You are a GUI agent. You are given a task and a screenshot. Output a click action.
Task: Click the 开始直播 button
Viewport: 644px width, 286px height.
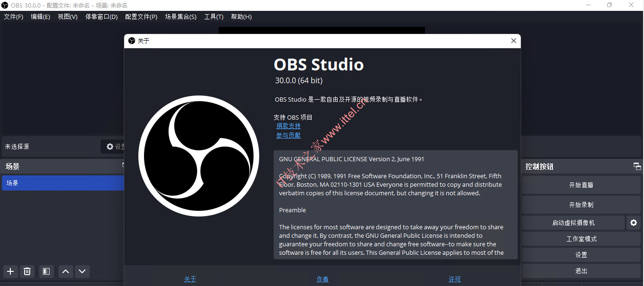tap(581, 185)
